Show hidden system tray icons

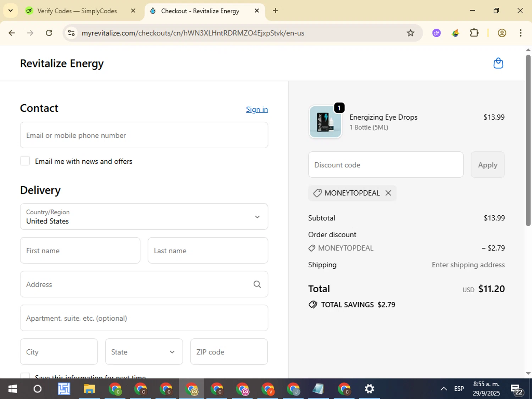click(443, 389)
